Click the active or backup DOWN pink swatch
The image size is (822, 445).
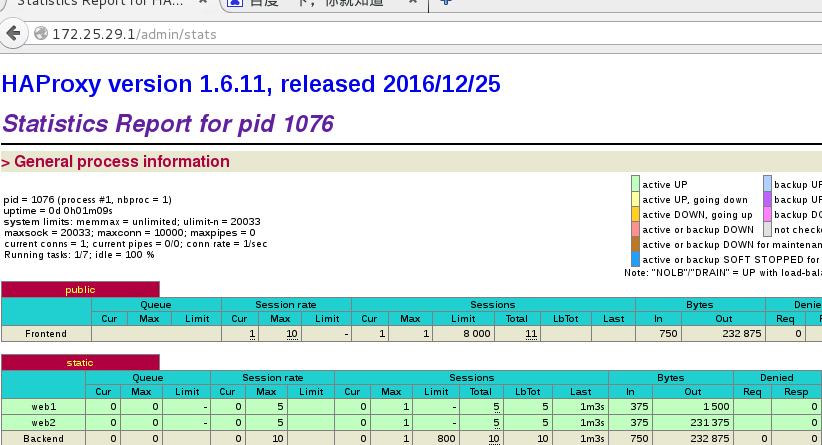[x=635, y=230]
